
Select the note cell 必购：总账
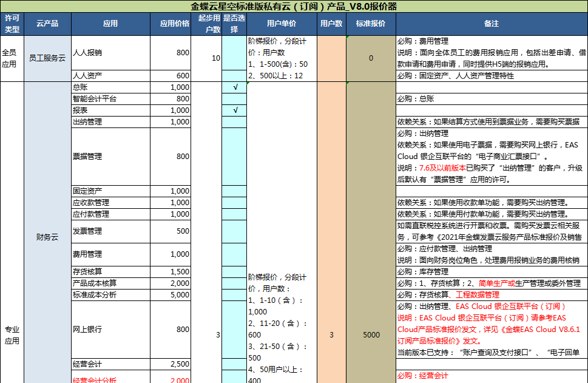[x=492, y=99]
